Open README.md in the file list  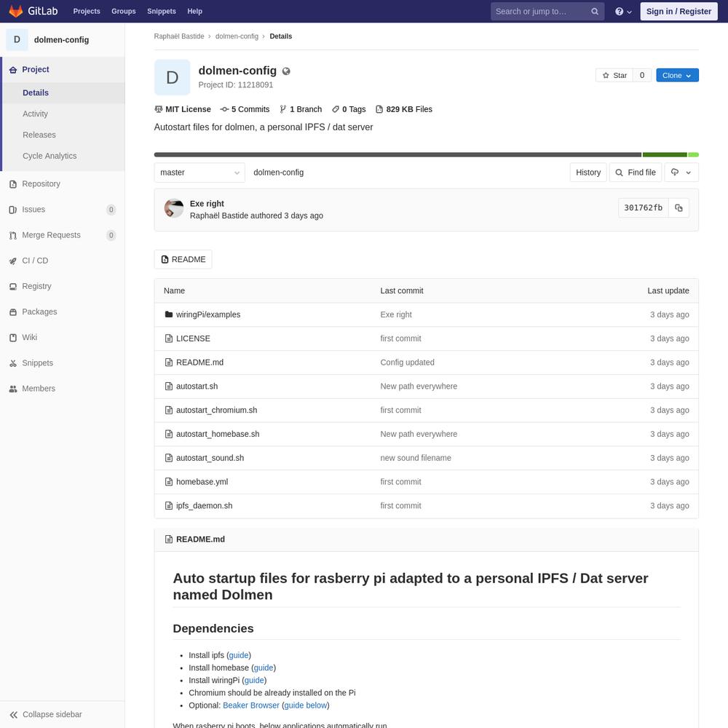pyautogui.click(x=199, y=363)
